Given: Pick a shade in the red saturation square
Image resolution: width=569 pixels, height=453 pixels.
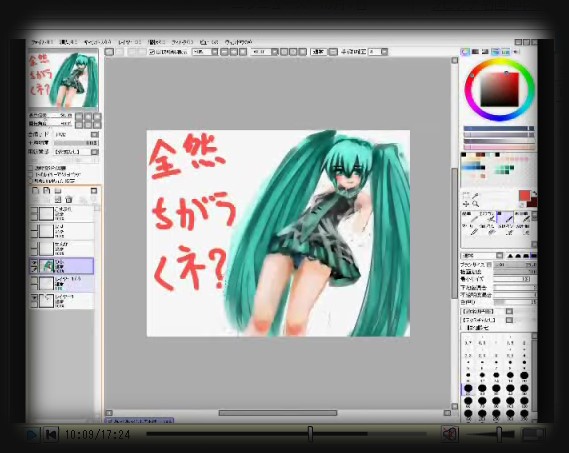Looking at the screenshot, I should tap(500, 89).
